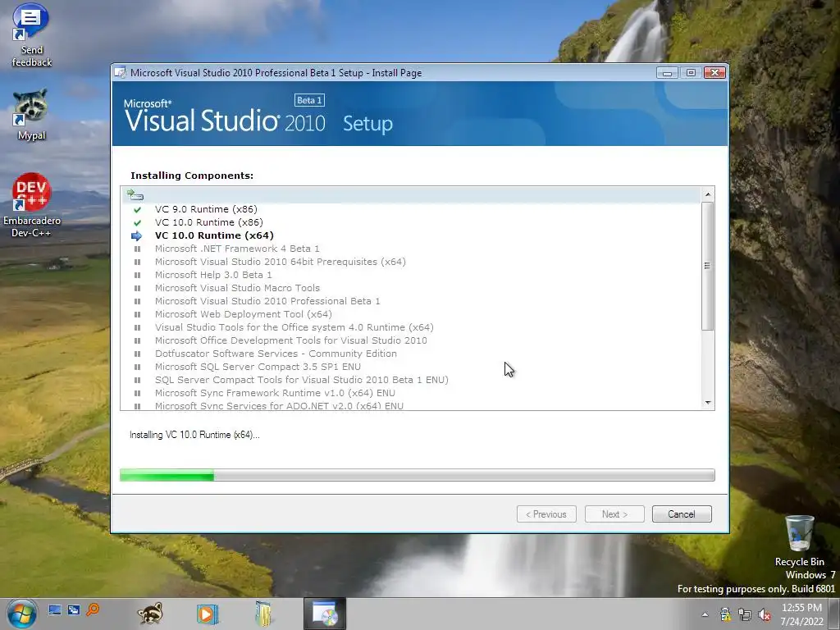
Task: Select the bold VC 10.0 Runtime (x64) row
Action: 214,235
